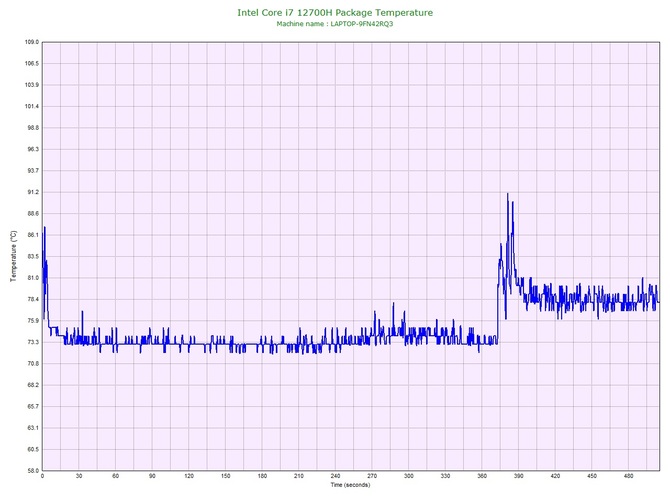Click the 330 seconds x-axis tick label
The image size is (670, 502).
coord(445,476)
